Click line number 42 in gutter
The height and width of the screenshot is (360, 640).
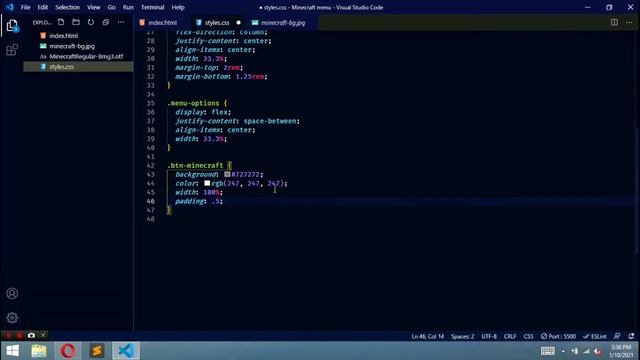click(x=150, y=165)
